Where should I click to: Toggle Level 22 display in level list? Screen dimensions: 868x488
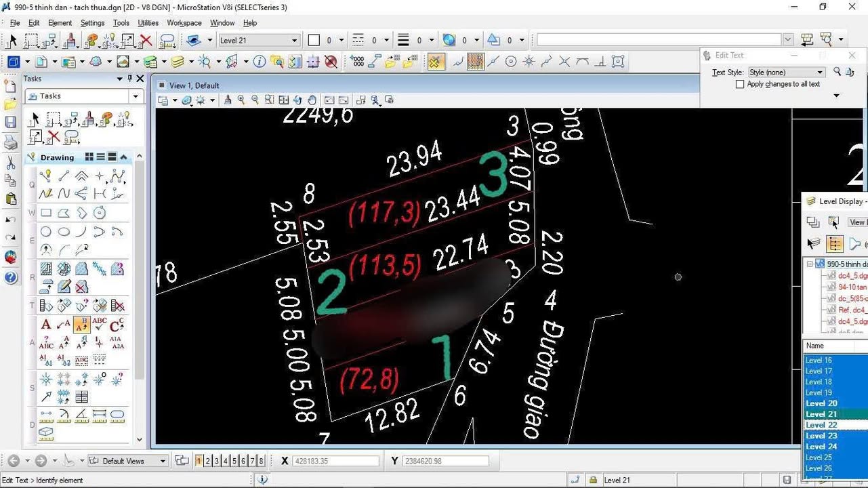[822, 425]
